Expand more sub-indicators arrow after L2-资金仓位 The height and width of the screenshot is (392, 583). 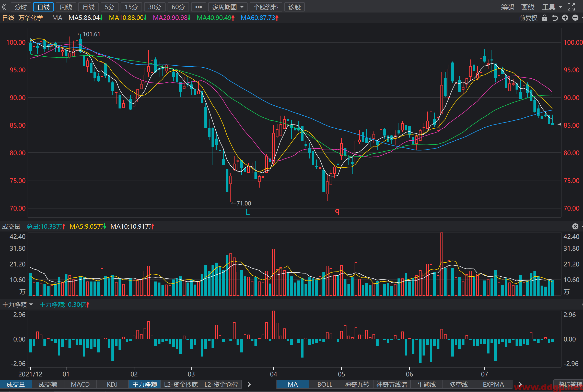point(249,384)
